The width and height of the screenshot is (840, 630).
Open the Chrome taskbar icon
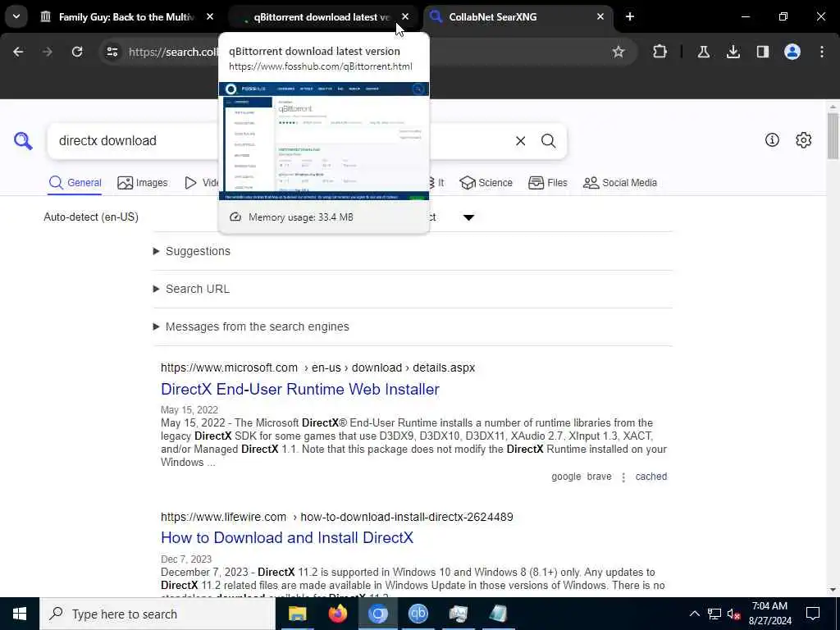coord(377,614)
